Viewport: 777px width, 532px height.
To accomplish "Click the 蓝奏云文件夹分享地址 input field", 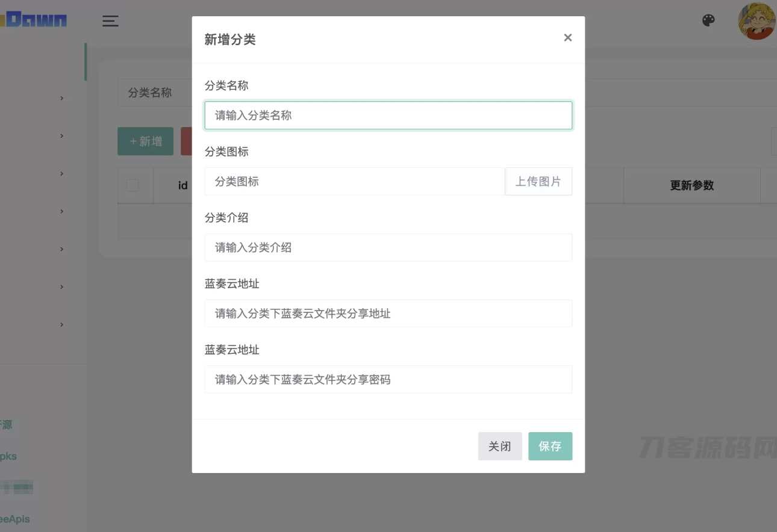I will click(388, 314).
